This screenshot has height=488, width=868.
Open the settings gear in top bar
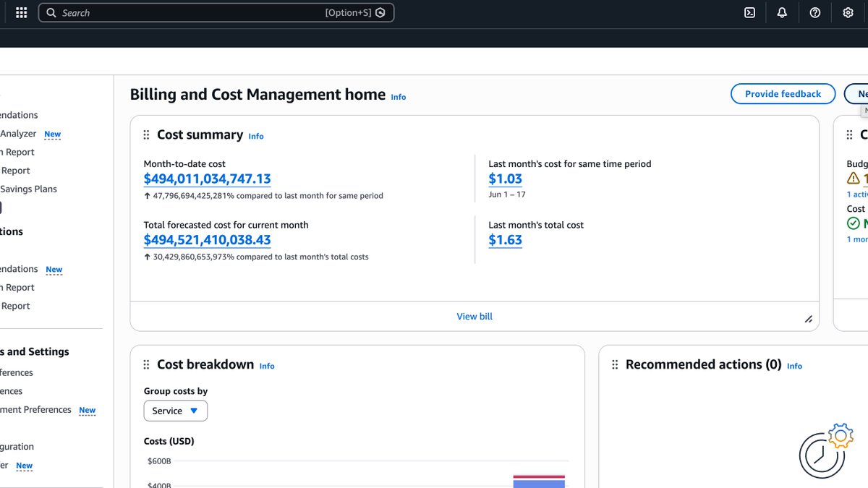tap(848, 12)
